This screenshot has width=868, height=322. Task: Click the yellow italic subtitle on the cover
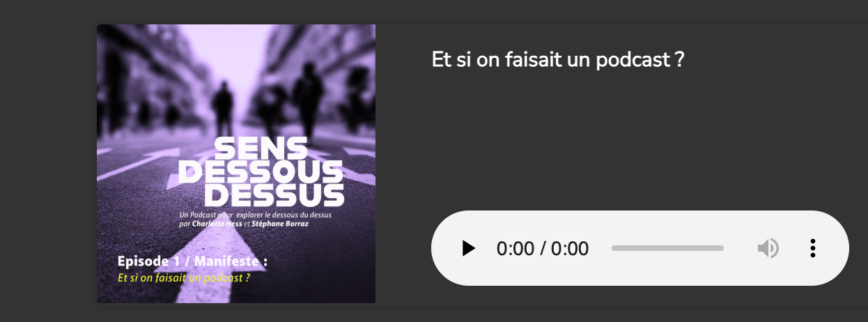tap(185, 277)
